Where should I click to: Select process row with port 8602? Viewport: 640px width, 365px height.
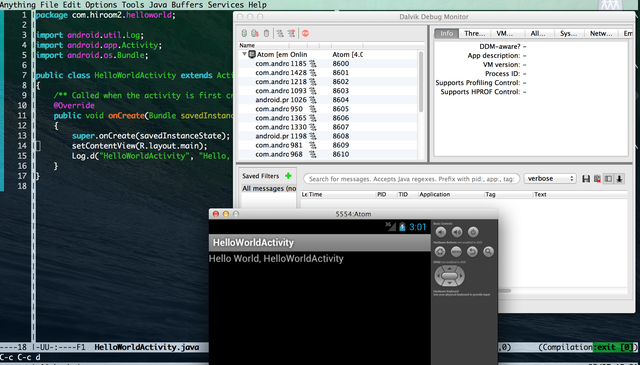tap(329, 82)
